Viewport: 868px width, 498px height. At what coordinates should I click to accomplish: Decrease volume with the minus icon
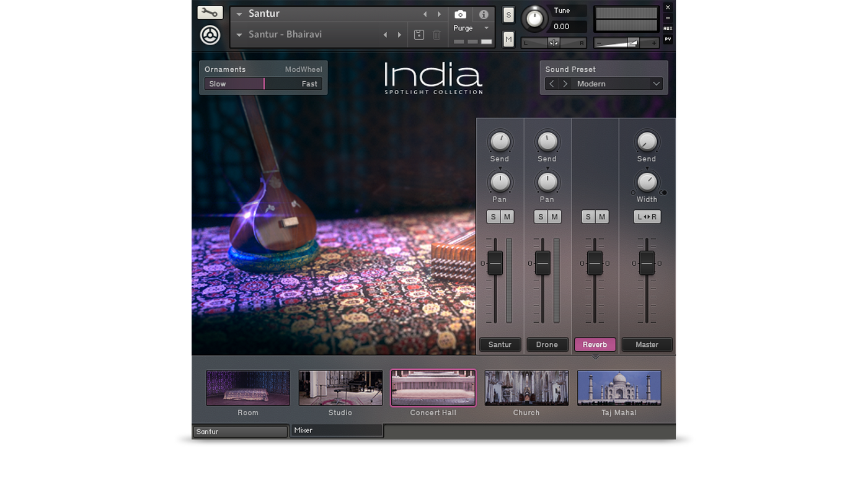(x=600, y=43)
